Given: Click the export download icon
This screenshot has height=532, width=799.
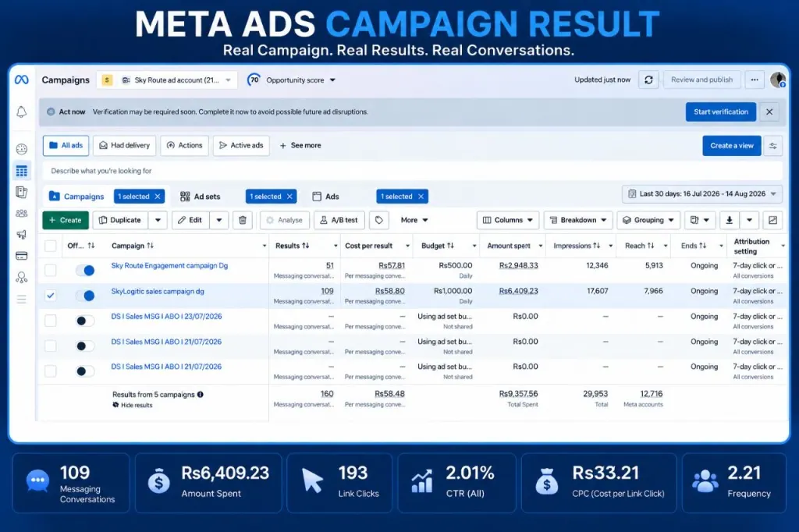Looking at the screenshot, I should [x=730, y=220].
